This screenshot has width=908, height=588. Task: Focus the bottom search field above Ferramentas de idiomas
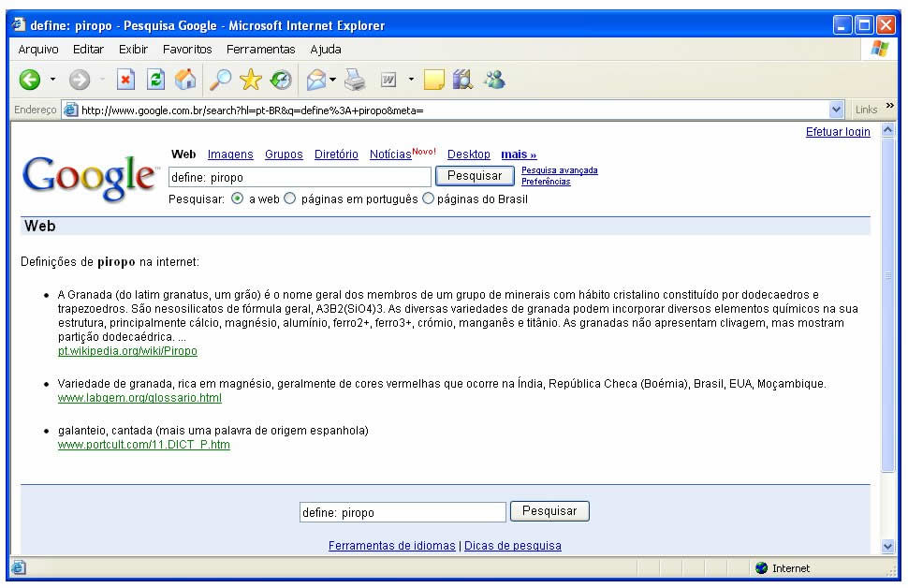[403, 513]
